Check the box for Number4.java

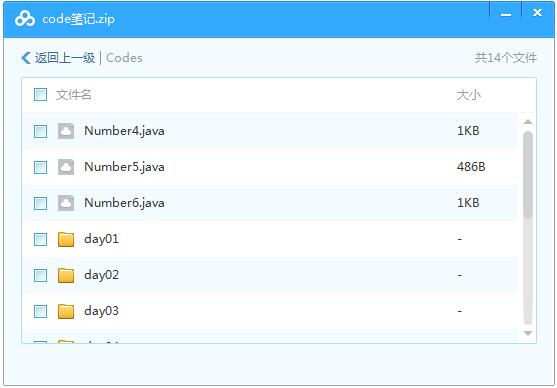(x=40, y=131)
